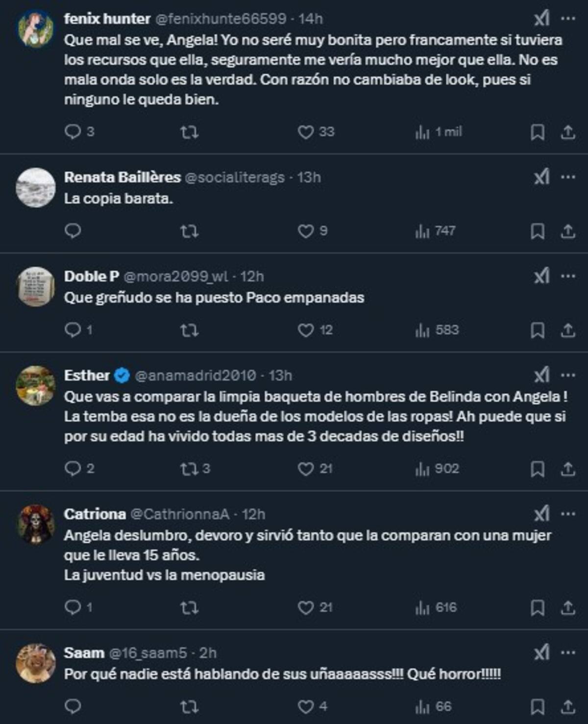Like Catriona's tweet with 21 likes

[x=306, y=608]
